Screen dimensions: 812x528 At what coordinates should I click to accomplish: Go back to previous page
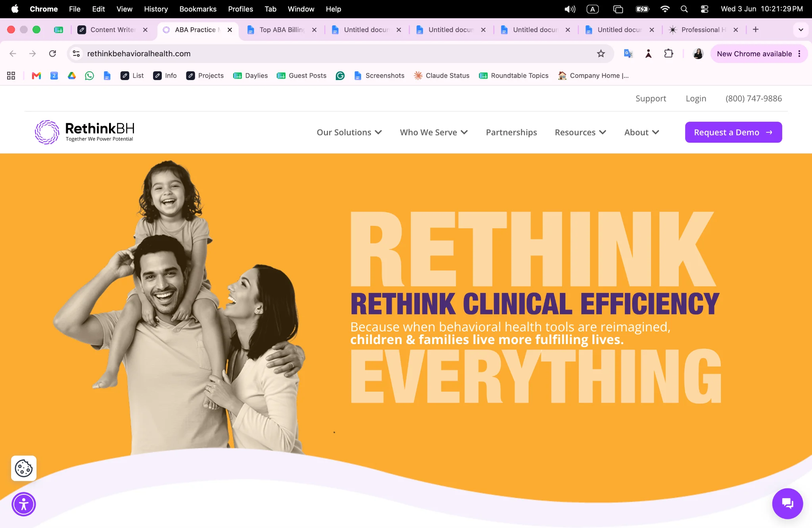click(x=13, y=54)
